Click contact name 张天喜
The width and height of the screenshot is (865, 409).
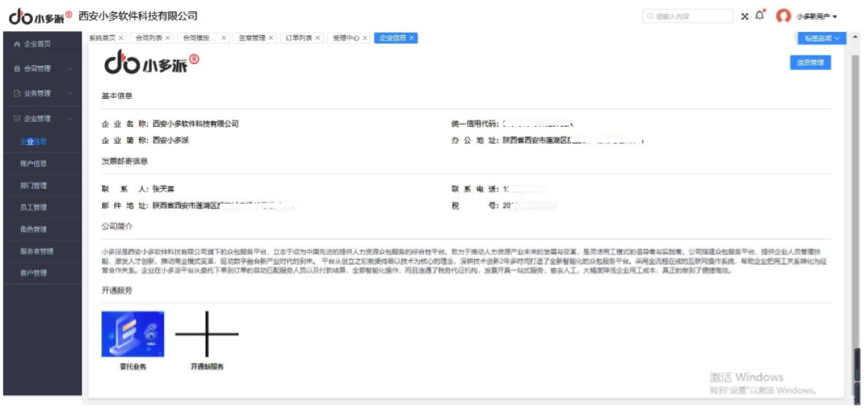coord(164,189)
